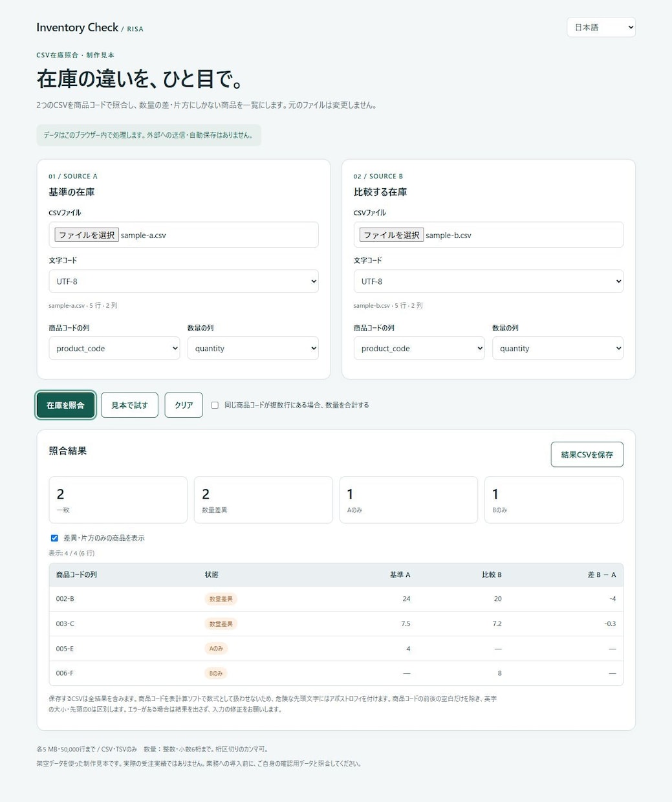Choose file button for Source A CSV

tap(87, 235)
